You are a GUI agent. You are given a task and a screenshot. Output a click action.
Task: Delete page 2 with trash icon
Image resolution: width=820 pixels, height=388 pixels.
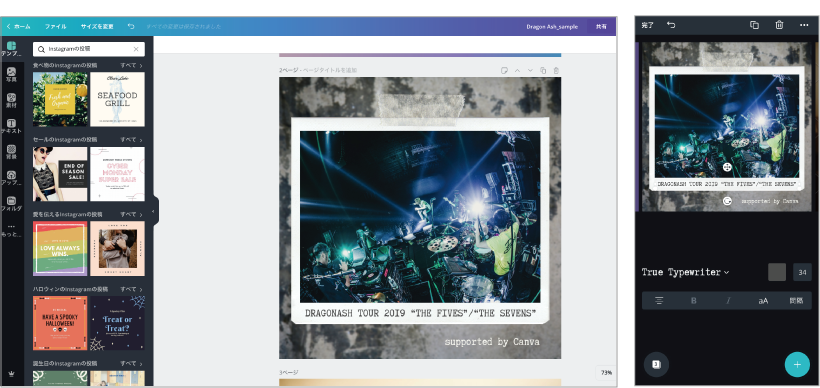556,70
